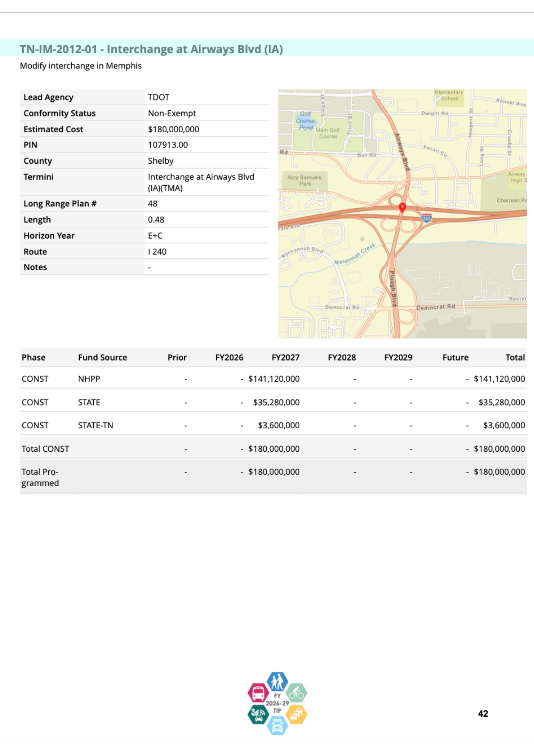Click the "FY 2026-29 TIP" logo text

tap(277, 703)
